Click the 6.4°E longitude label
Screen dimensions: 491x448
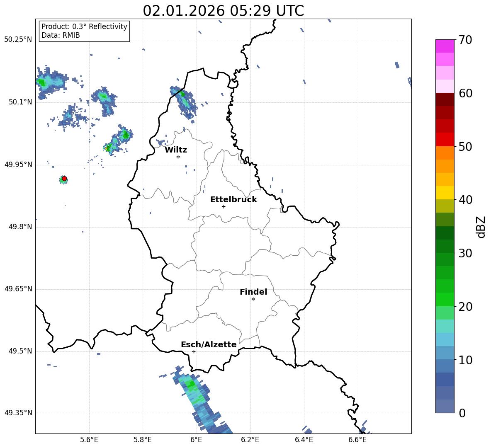[304, 440]
